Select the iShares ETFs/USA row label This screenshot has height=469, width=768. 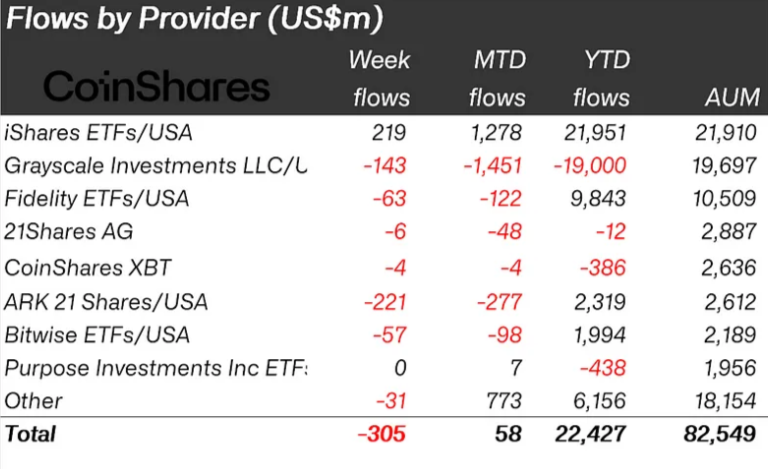(x=98, y=131)
